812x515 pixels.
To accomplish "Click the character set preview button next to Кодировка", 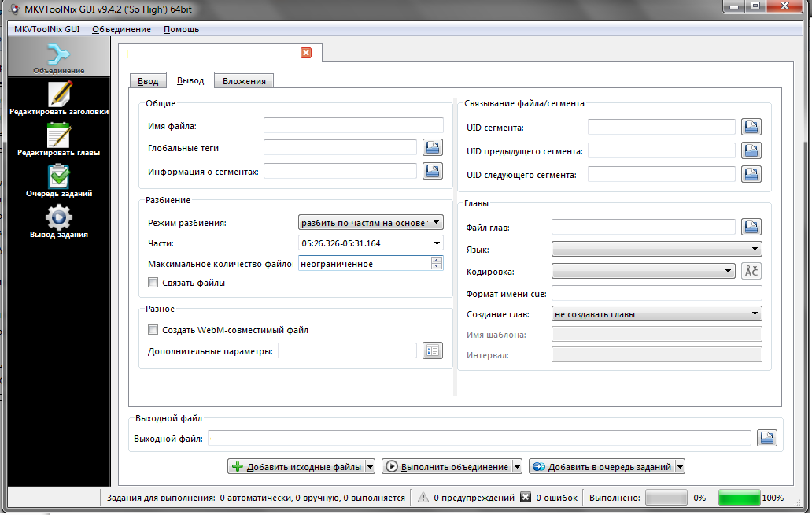I will pyautogui.click(x=751, y=271).
